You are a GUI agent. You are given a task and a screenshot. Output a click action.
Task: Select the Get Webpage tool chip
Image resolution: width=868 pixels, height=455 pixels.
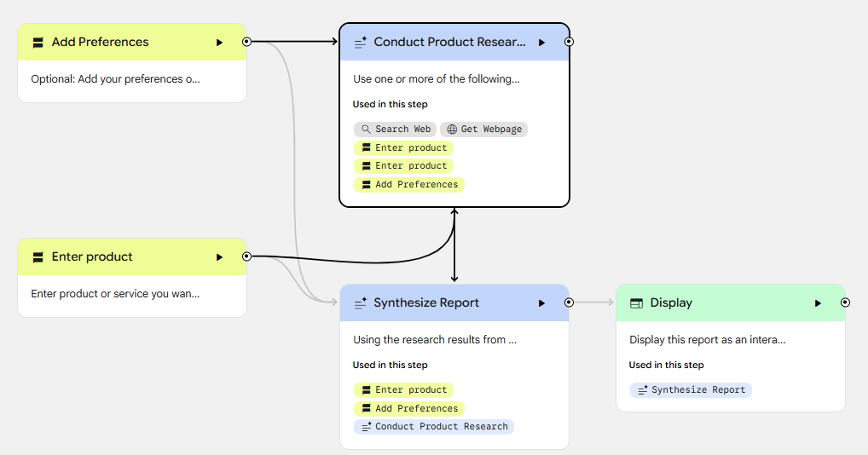483,130
